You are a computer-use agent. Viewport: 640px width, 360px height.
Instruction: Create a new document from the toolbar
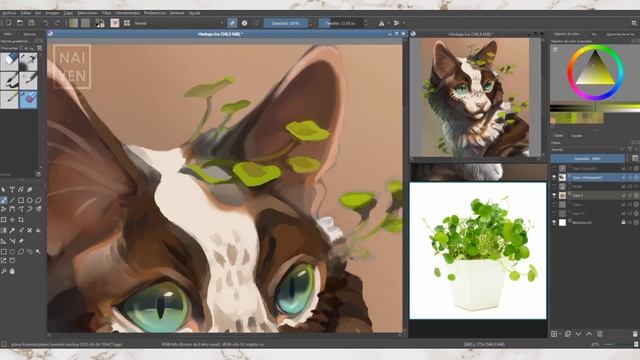[8, 23]
